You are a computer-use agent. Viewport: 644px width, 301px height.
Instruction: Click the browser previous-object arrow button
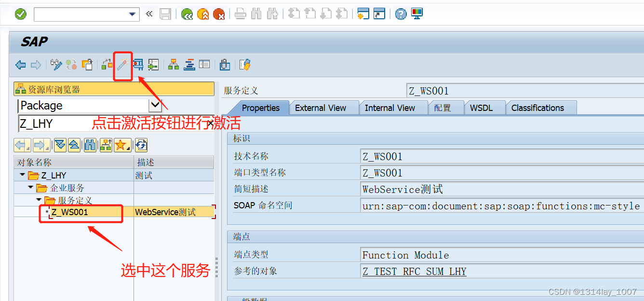pos(22,145)
